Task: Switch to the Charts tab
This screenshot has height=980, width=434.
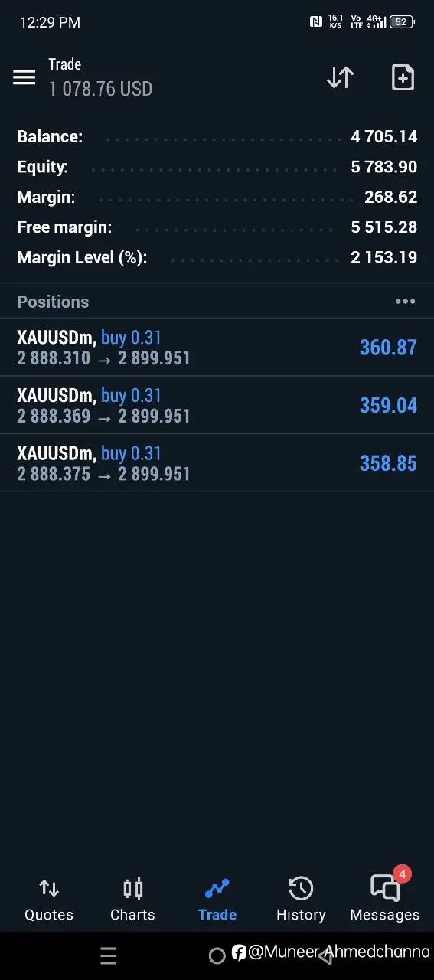Action: 132,900
